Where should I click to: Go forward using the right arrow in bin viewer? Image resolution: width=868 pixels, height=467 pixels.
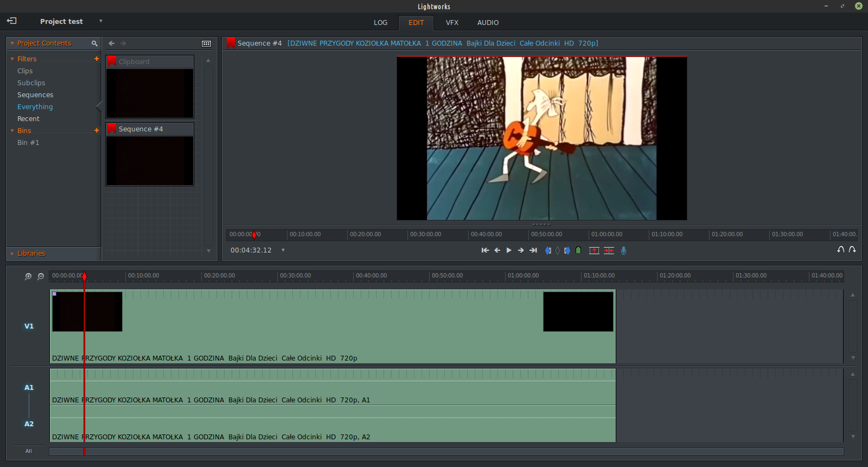tap(123, 43)
